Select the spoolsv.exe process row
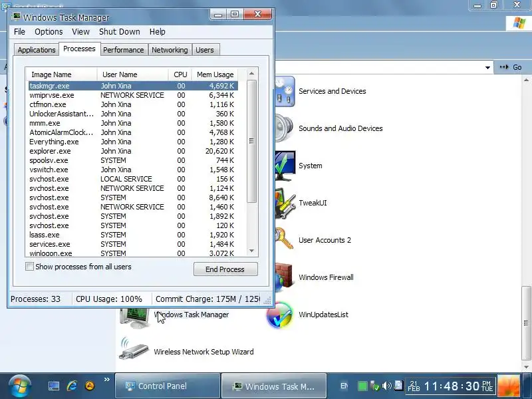 click(x=134, y=160)
